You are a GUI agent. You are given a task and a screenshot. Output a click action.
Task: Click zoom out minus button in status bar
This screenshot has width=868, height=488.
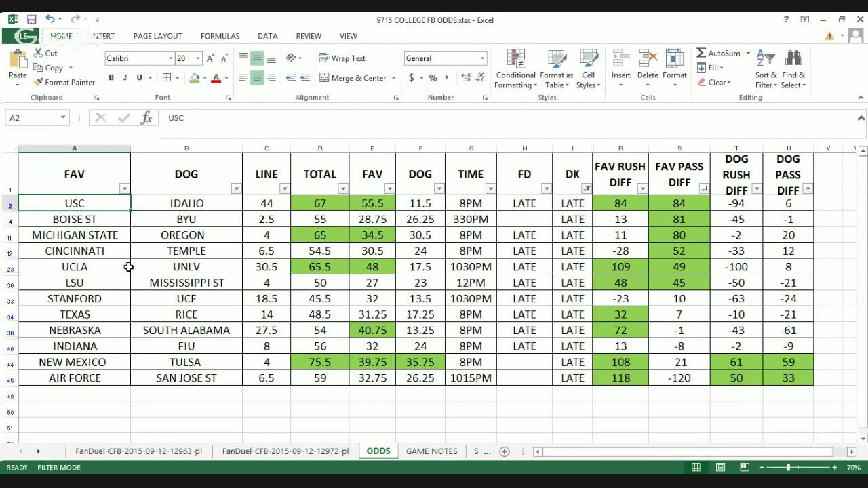(x=763, y=468)
